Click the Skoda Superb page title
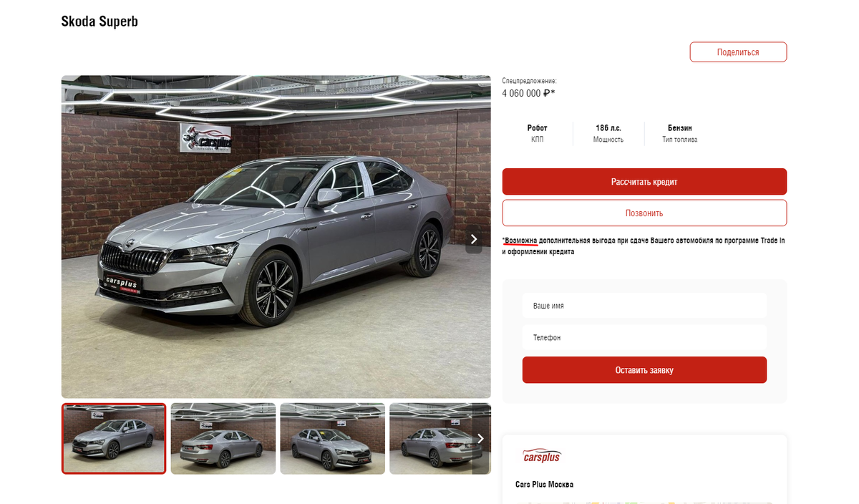 tap(100, 21)
